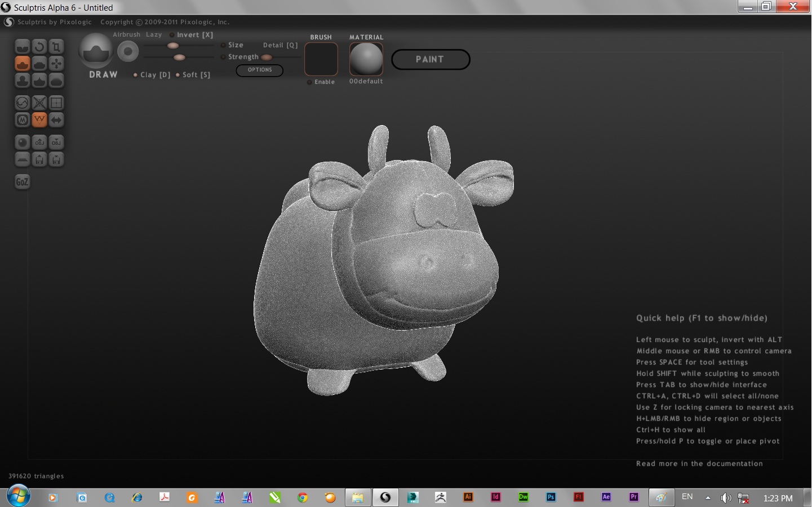Select the Pinch tool
The height and width of the screenshot is (507, 812).
(39, 81)
